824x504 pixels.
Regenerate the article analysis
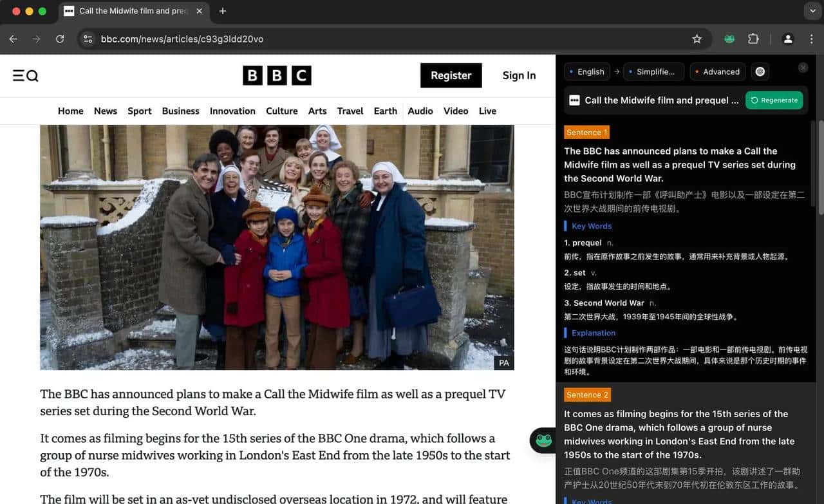click(x=774, y=100)
